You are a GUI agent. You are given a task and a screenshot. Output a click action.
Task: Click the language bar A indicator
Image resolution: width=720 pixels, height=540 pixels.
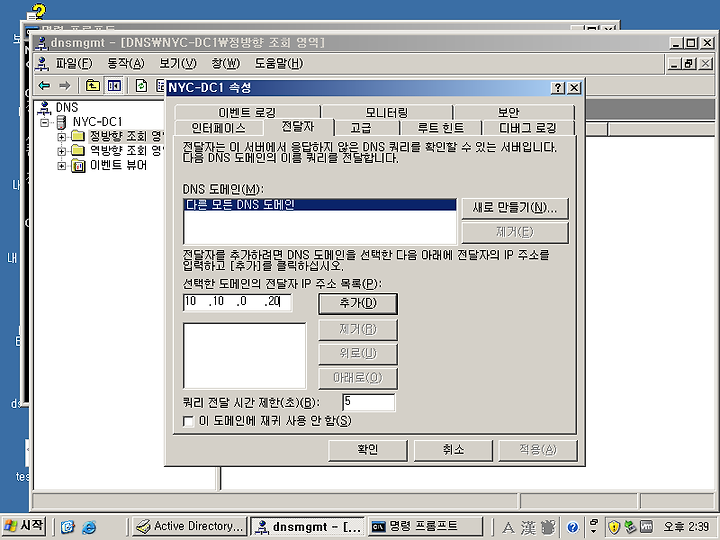(x=508, y=528)
